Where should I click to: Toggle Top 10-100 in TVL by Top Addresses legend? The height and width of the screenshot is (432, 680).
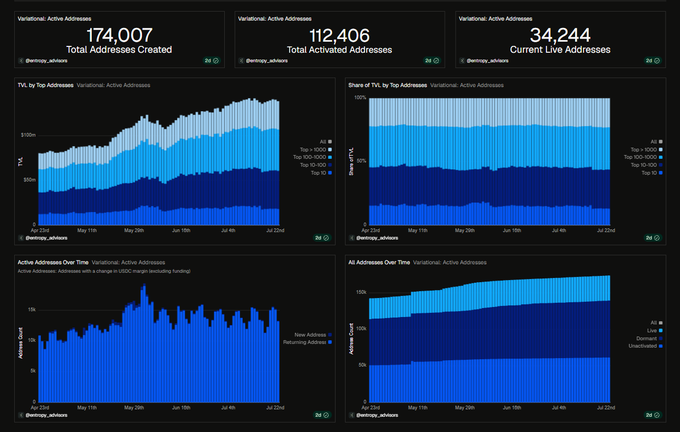point(316,165)
